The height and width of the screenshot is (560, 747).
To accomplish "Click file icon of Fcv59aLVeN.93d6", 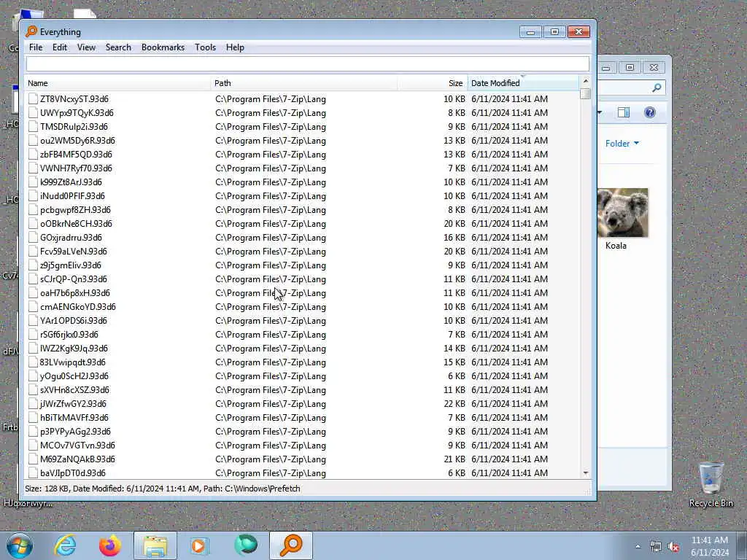I will (x=33, y=251).
